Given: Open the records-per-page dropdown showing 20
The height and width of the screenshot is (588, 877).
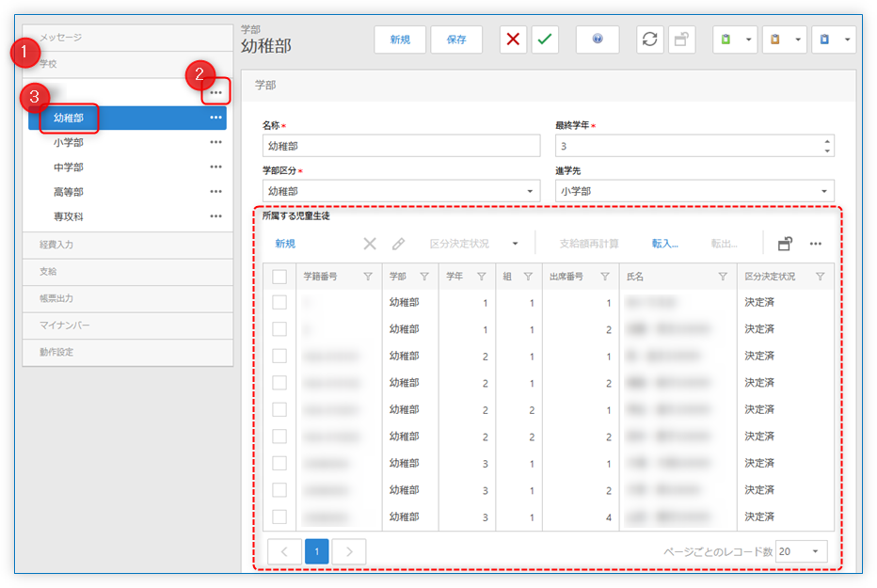Looking at the screenshot, I should click(801, 551).
